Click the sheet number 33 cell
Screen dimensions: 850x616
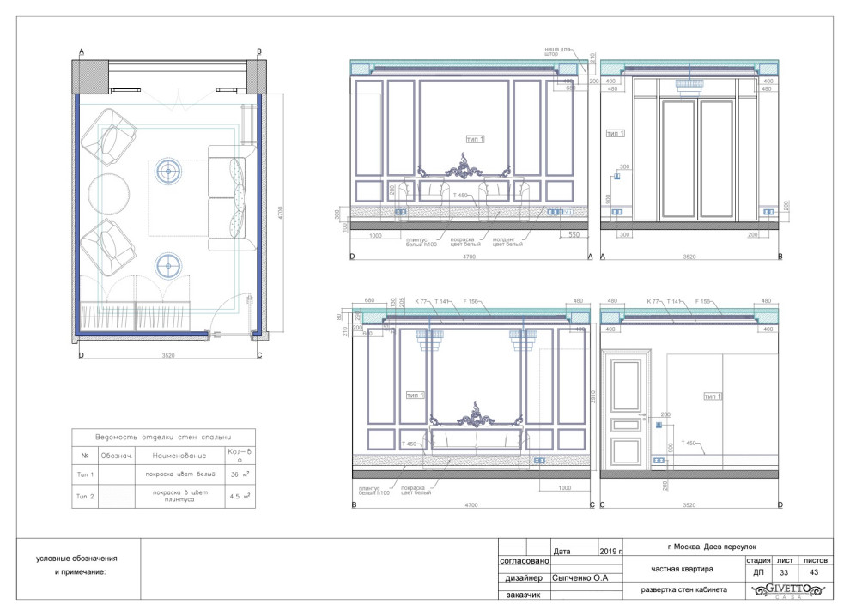tap(782, 571)
